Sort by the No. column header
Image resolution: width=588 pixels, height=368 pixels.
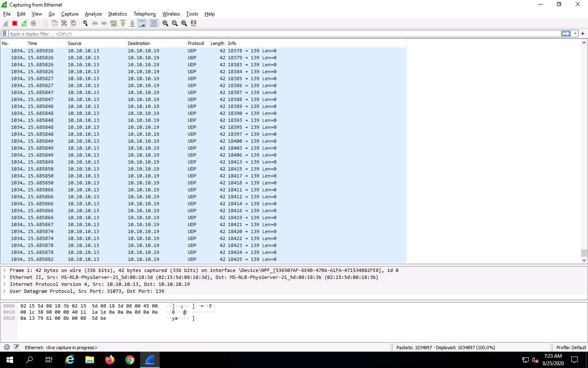coord(13,43)
